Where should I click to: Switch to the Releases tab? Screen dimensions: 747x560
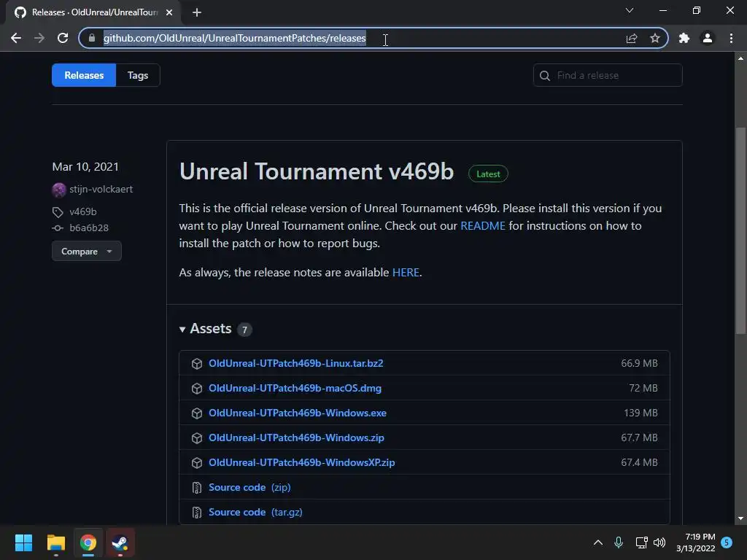pos(84,75)
